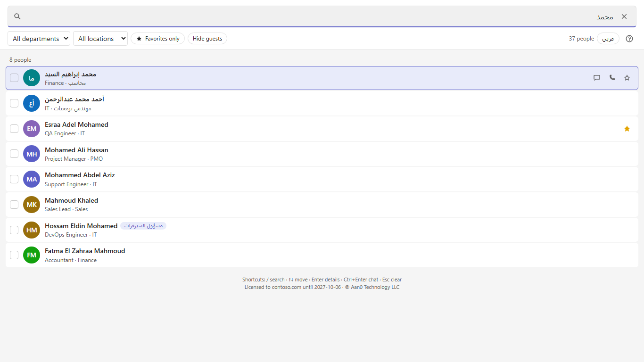Screen dimensions: 644x362
Task: Click the MH avatar
Action: point(32,154)
